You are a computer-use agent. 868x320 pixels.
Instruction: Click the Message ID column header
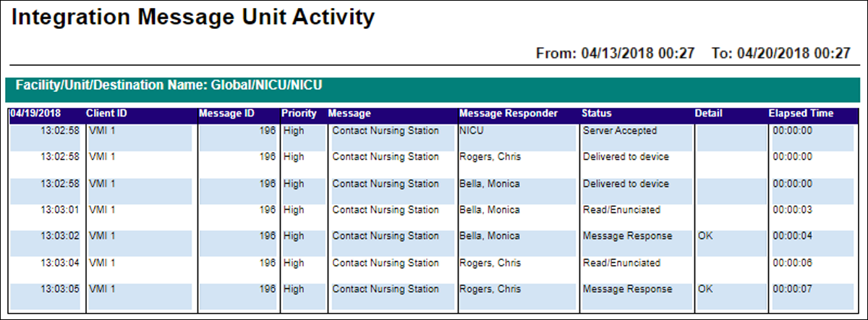(x=224, y=114)
